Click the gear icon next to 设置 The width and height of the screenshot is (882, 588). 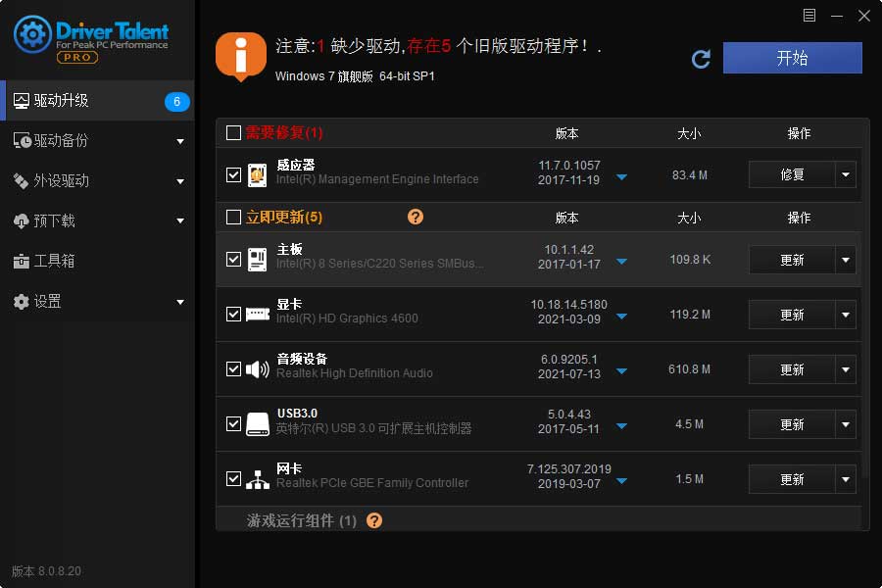pos(21,302)
